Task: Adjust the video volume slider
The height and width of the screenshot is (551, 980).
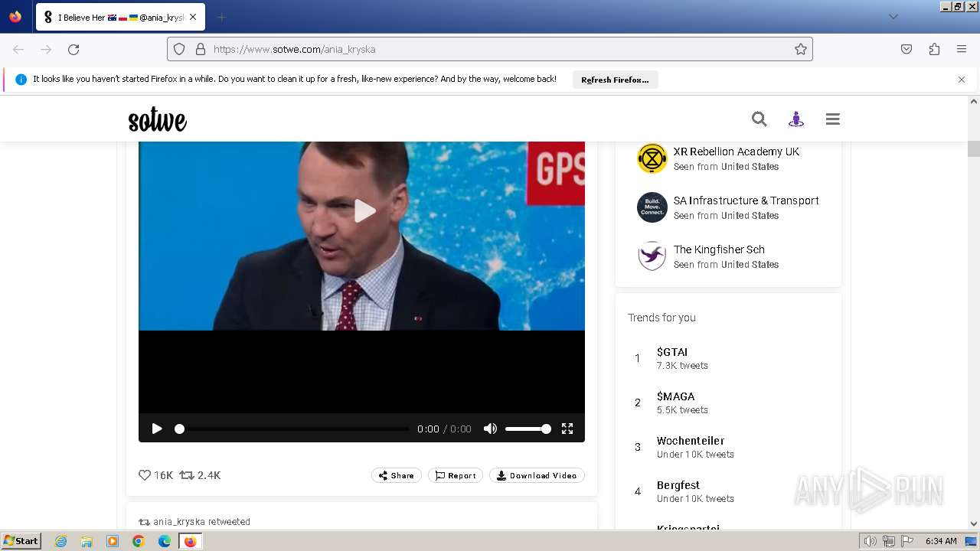Action: [528, 429]
